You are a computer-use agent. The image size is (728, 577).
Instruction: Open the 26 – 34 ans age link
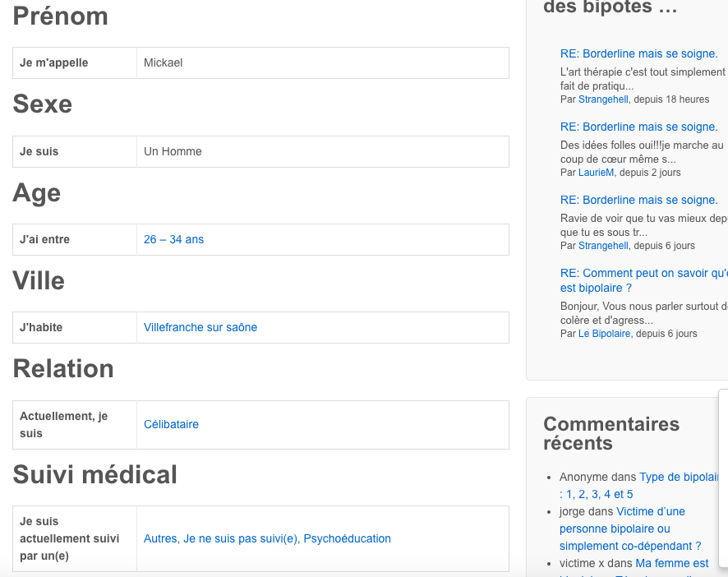click(173, 239)
